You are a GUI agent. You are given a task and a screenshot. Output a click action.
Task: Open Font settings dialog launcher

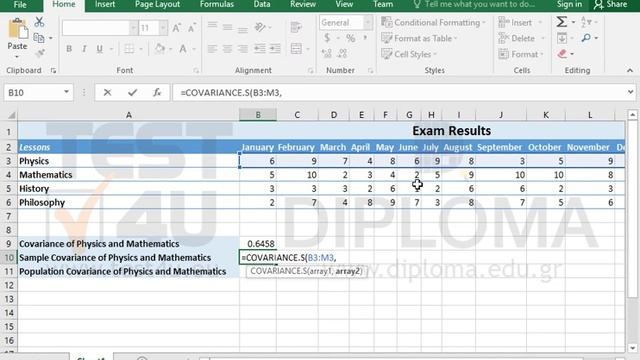click(x=196, y=71)
